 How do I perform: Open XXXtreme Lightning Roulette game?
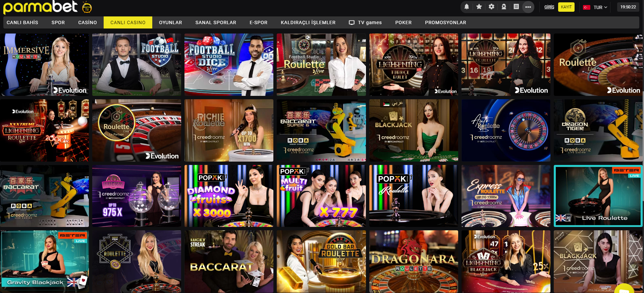point(44,130)
